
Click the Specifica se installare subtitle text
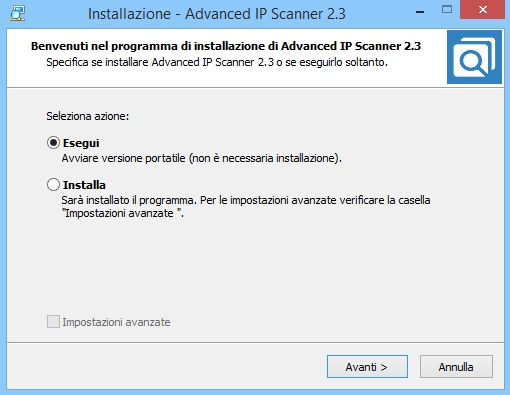coord(217,62)
